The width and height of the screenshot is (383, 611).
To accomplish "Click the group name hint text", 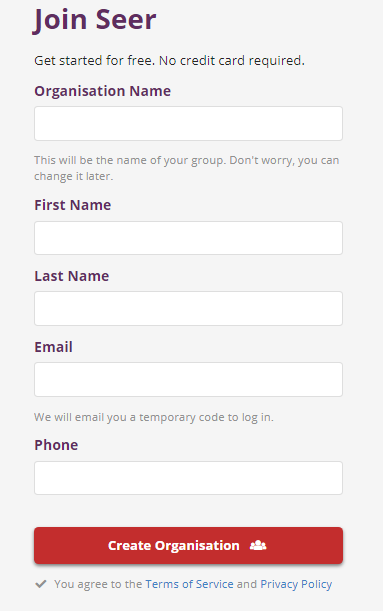I will (x=187, y=168).
